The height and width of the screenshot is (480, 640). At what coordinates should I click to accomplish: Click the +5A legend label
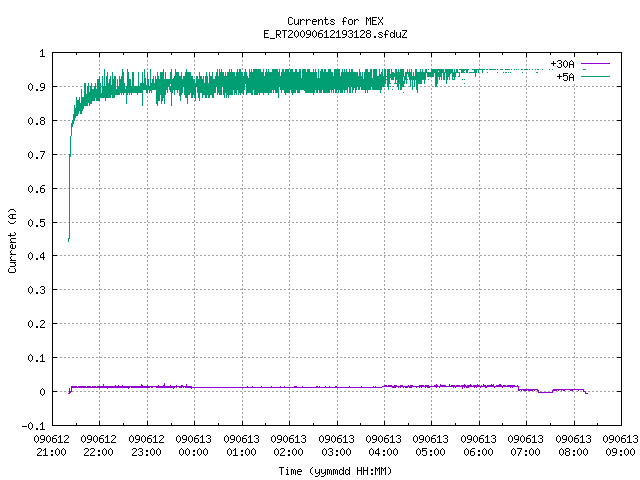point(565,77)
